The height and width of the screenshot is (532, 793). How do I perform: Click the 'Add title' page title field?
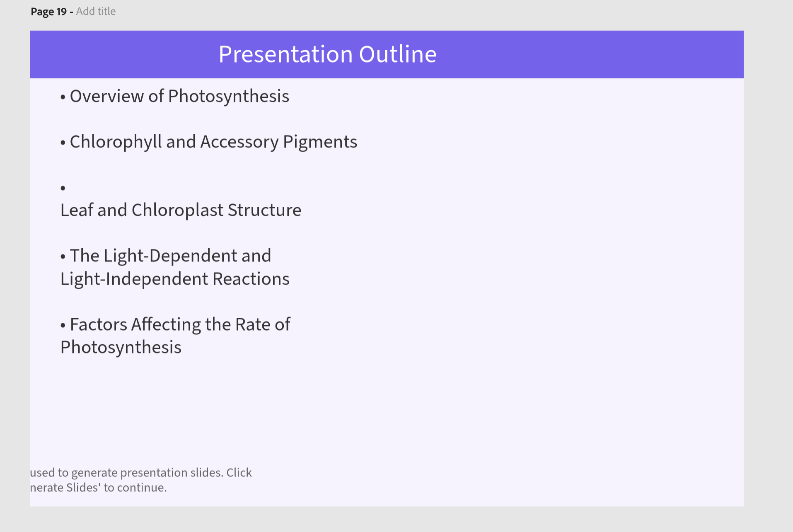click(96, 11)
